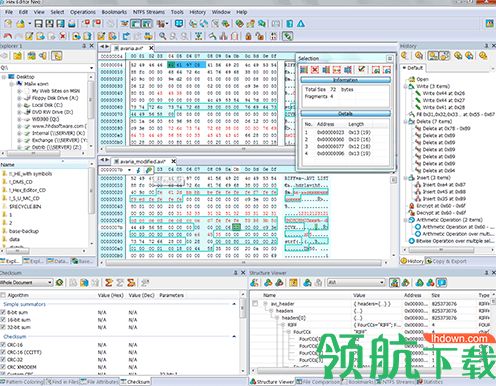496x386 pixels.
Task: Toggle the 8-bit sum checkbox
Action: pyautogui.click(x=3, y=312)
